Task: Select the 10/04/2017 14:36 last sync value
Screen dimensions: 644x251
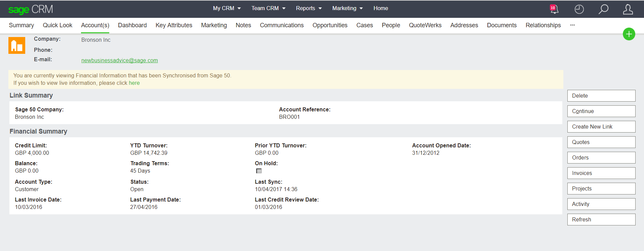Action: point(276,189)
